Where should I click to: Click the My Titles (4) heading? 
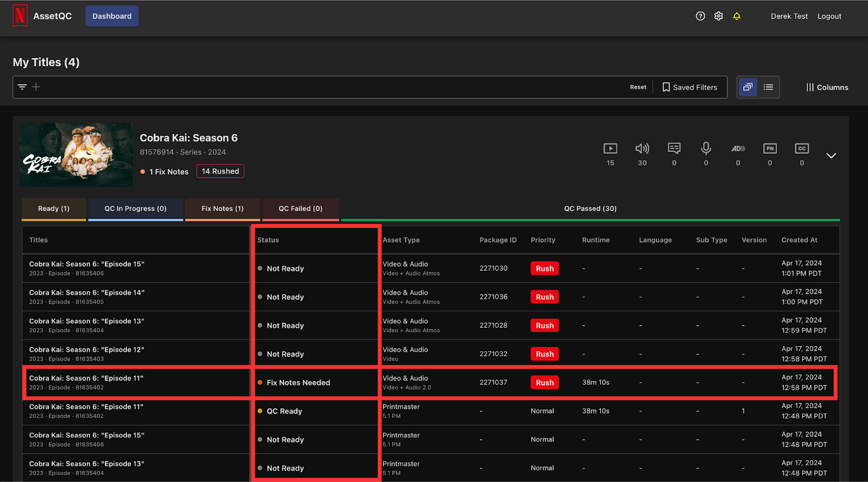[46, 62]
